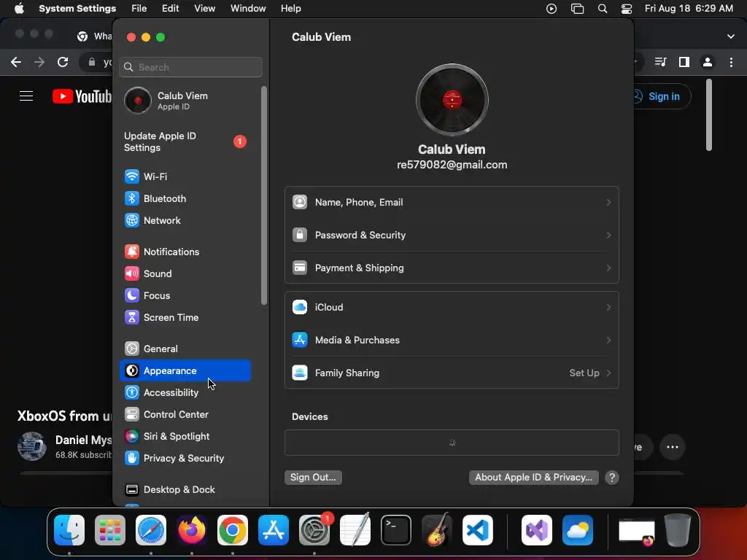Open Finder from the Dock
The width and height of the screenshot is (747, 560).
pyautogui.click(x=69, y=530)
